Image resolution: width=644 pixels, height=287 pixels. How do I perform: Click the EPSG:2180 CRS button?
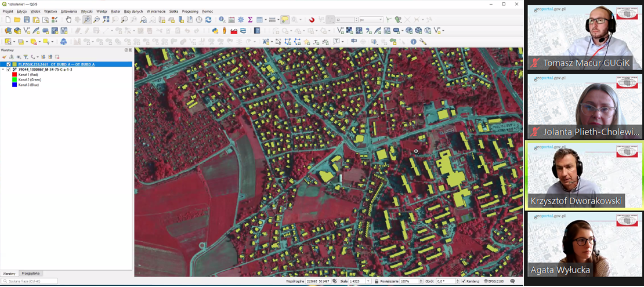pos(493,281)
